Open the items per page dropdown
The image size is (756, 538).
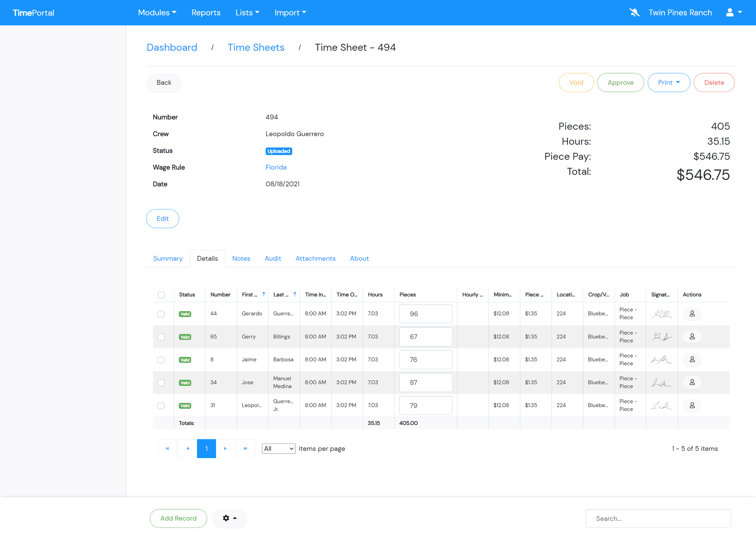(x=278, y=448)
